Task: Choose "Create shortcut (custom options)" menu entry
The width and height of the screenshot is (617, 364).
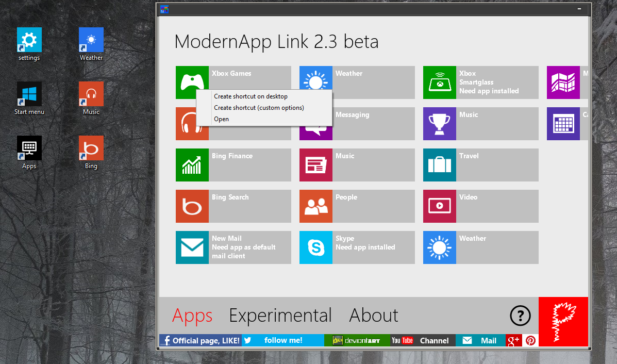Action: coord(264,108)
